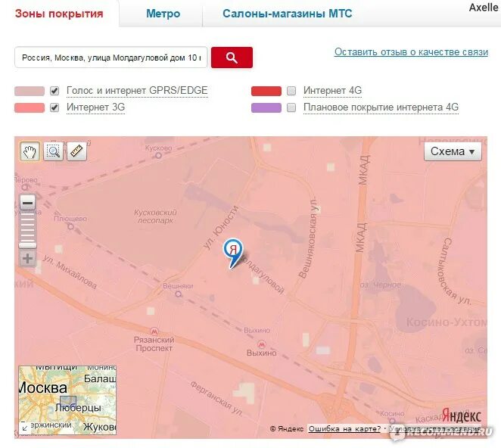This screenshot has width=501, height=448.
Task: Click the zoom level slider handle
Action: (x=27, y=245)
